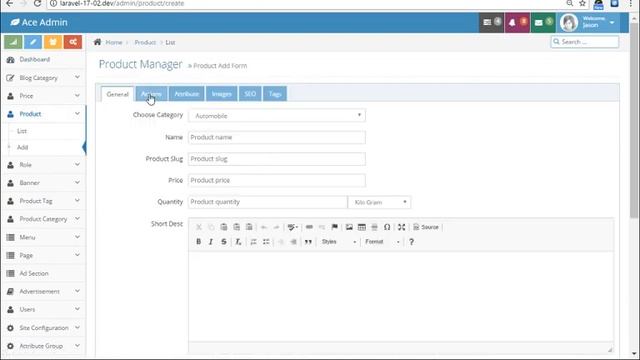Screen dimensions: 640x360
Task: Toggle Source view in editor
Action: click(426, 227)
